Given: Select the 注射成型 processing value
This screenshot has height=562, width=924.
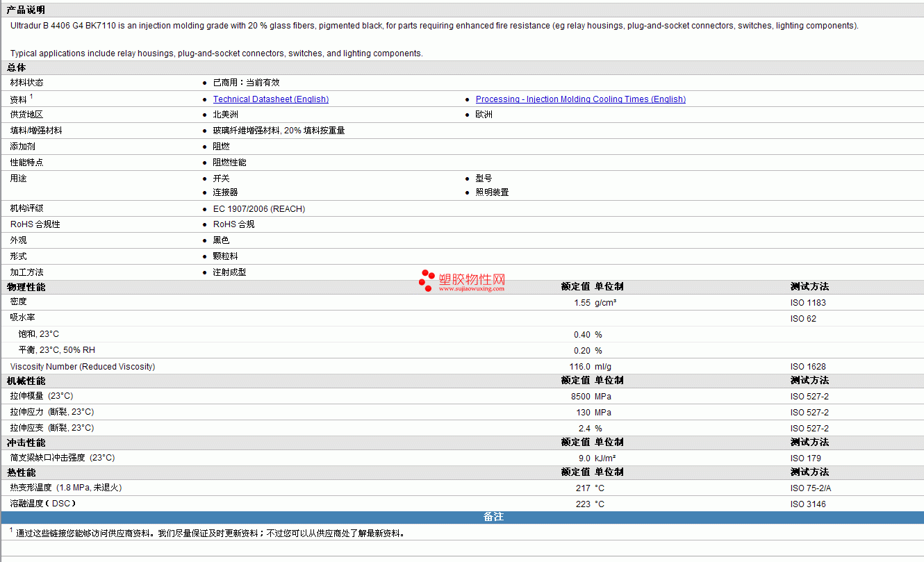Looking at the screenshot, I should coord(229,272).
